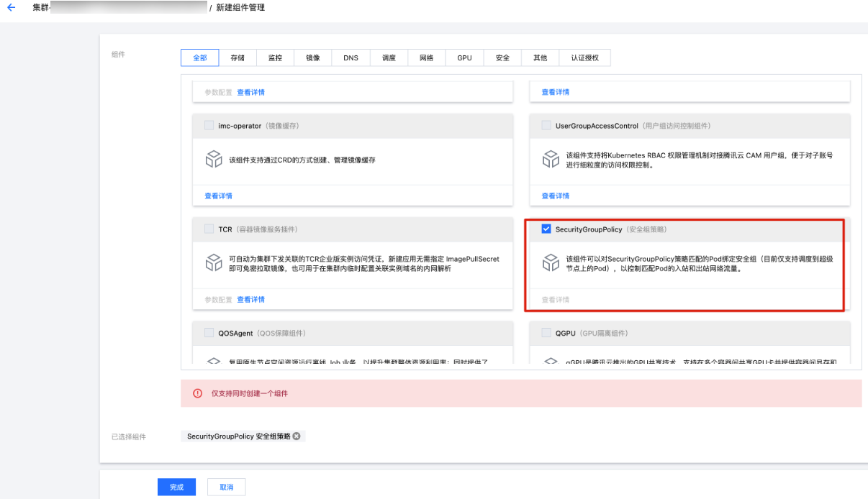Open 查看详情 under UserGroupAccessControl

click(x=555, y=196)
